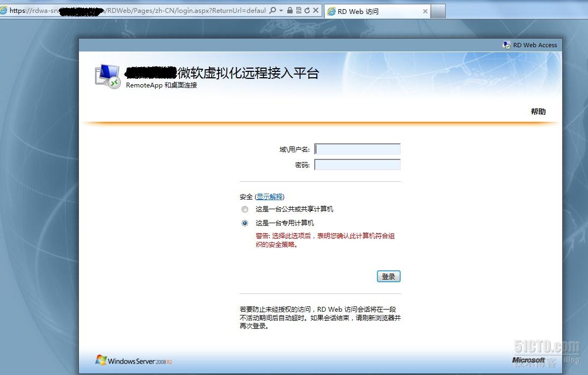Focus the 密码 password field
Image resolution: width=588 pixels, height=375 pixels.
[x=358, y=165]
